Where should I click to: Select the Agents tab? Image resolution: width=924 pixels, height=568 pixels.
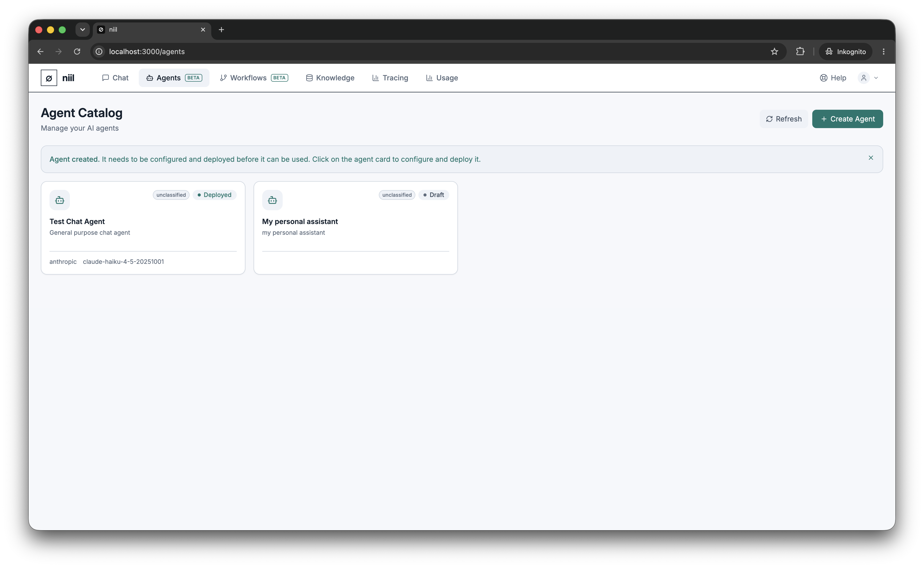click(x=174, y=78)
